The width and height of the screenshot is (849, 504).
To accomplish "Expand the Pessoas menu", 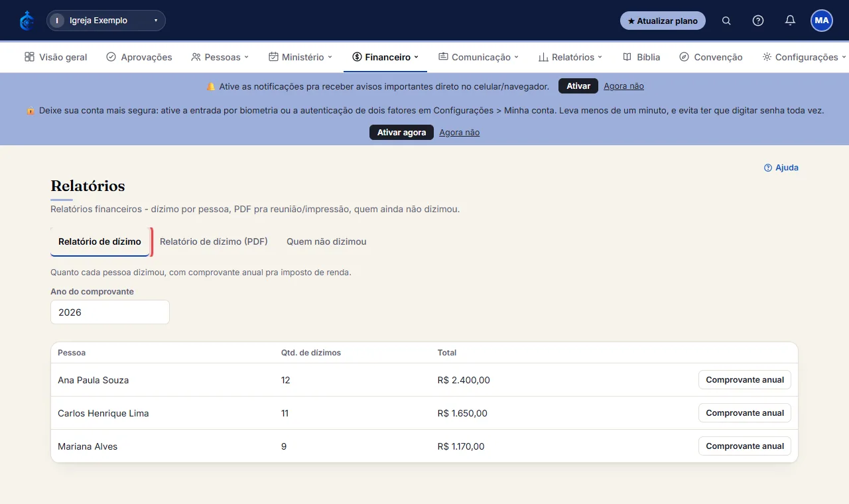I will tap(220, 57).
